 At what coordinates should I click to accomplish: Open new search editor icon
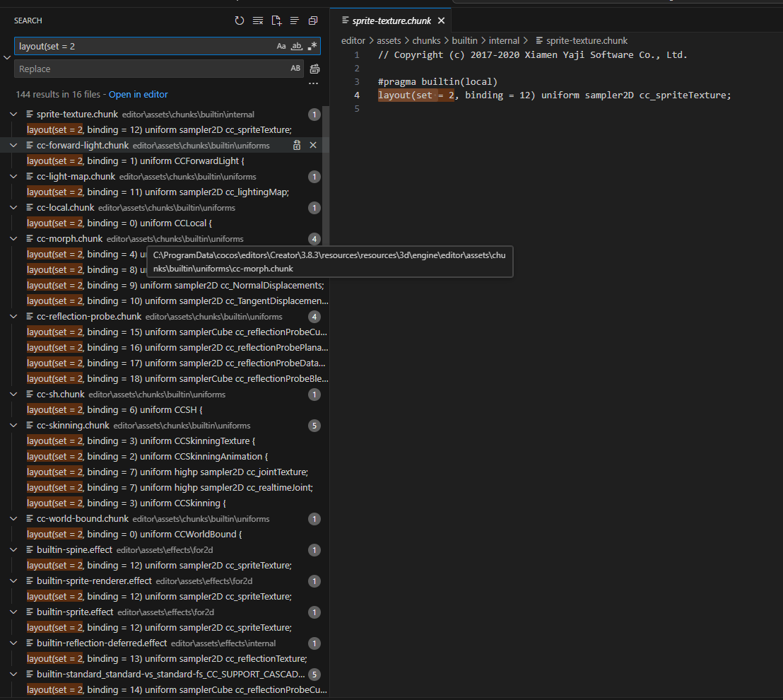pos(276,21)
